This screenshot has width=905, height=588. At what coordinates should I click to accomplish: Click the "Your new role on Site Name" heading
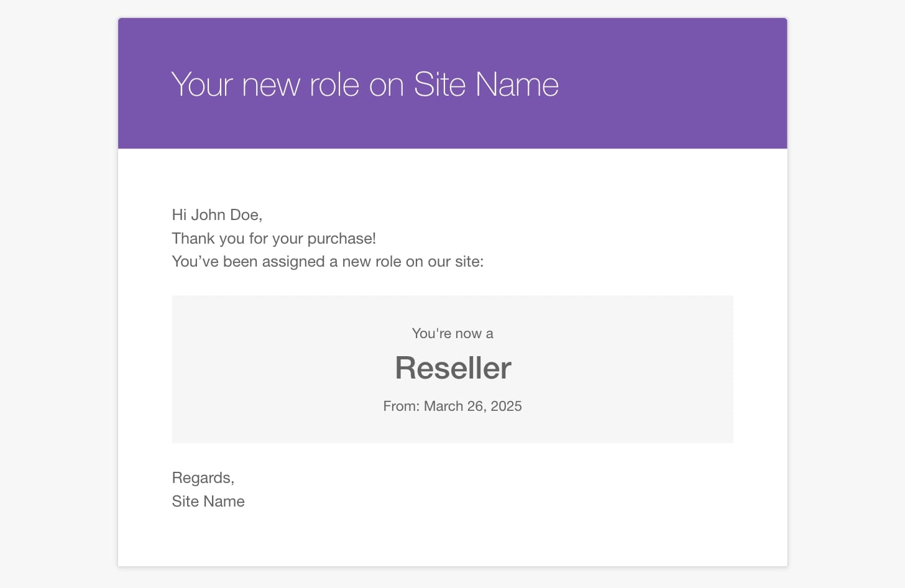coord(365,85)
